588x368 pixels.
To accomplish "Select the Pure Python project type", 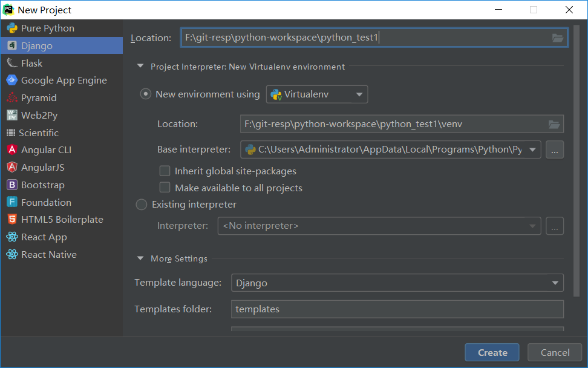I will pos(62,28).
